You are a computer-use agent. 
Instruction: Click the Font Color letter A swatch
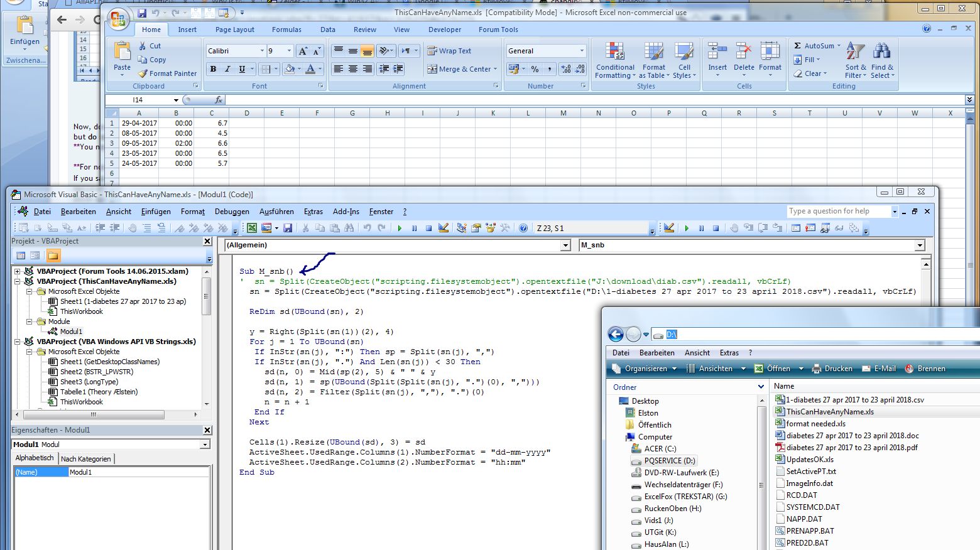coord(310,69)
